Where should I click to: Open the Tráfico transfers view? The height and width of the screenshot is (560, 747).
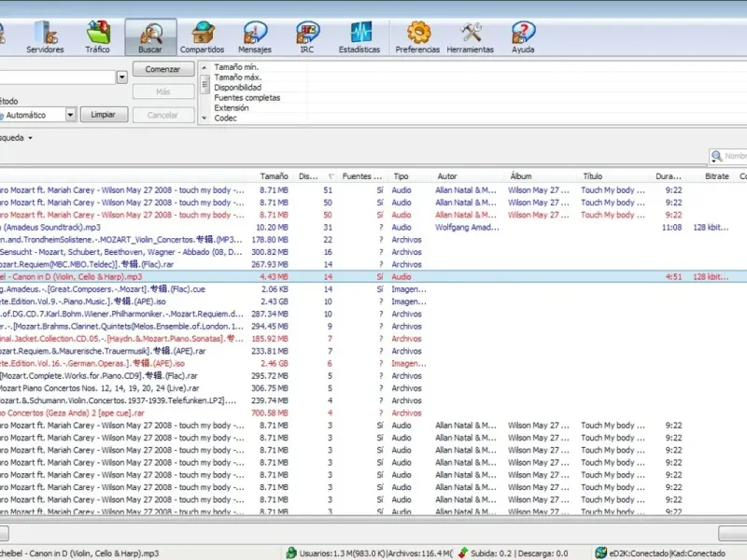click(x=97, y=37)
